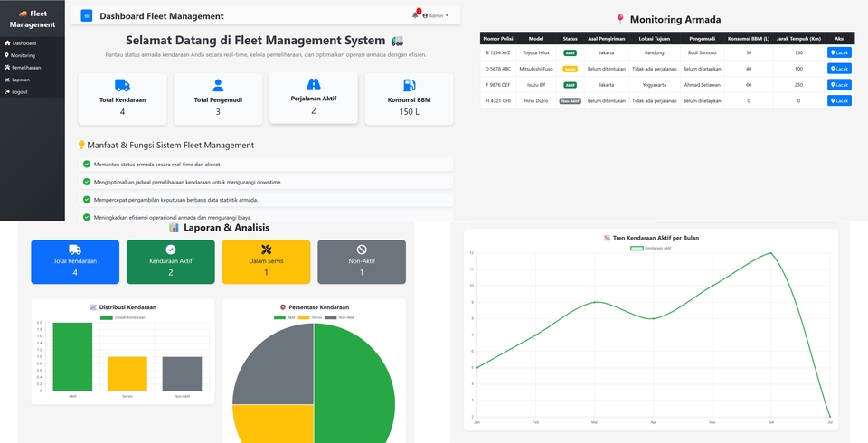Click icon beside Tren Kendaraan Aktif per Bulan
Screen dimensions: 868x443
coord(607,238)
